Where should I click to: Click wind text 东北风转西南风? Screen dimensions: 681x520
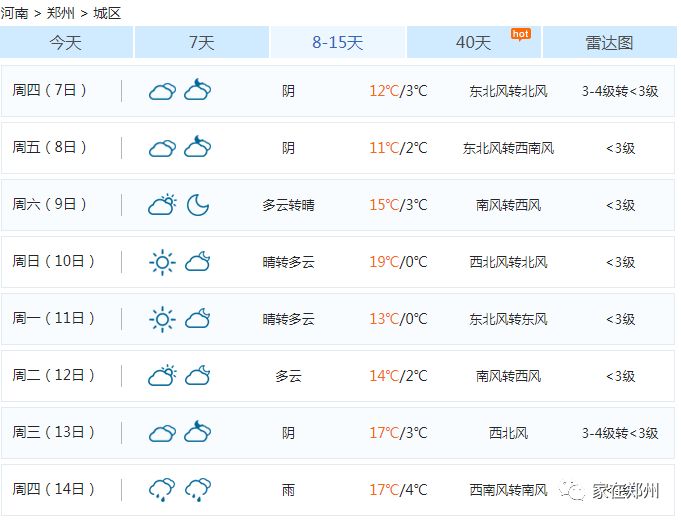coord(508,148)
